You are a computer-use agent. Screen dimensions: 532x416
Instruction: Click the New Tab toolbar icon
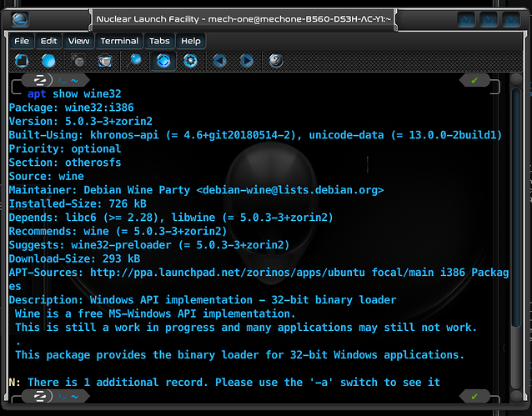click(x=22, y=61)
